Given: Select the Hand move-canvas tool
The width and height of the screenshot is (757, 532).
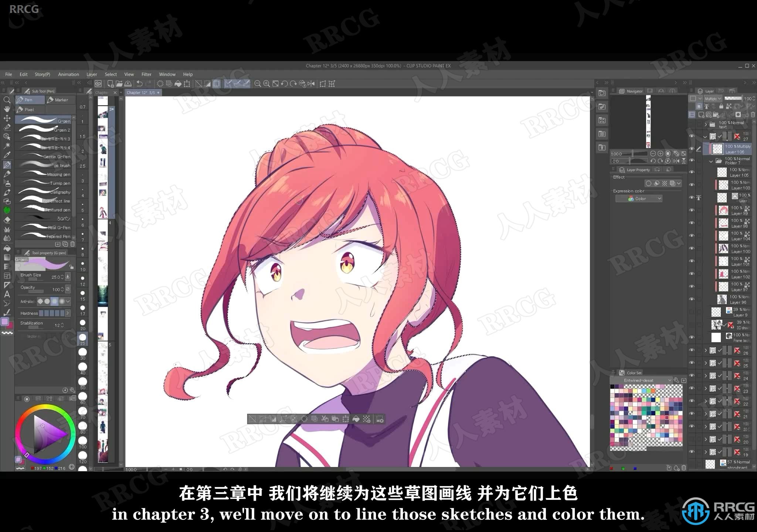Looking at the screenshot, I should click(7, 109).
